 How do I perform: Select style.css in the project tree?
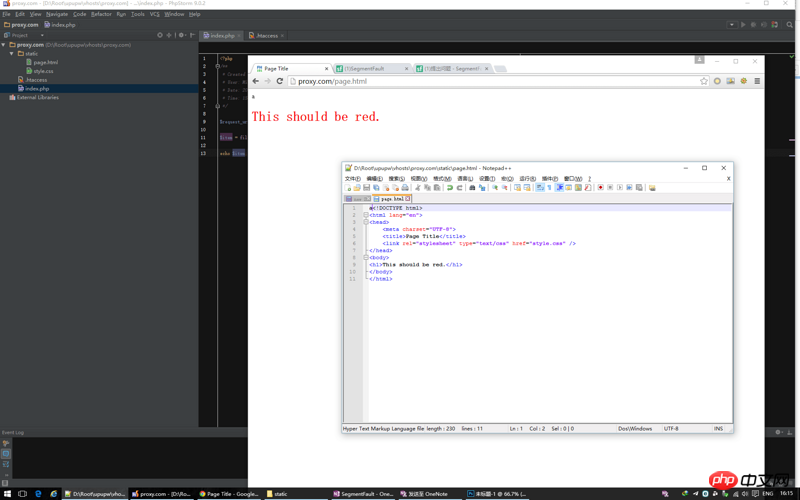tap(44, 71)
